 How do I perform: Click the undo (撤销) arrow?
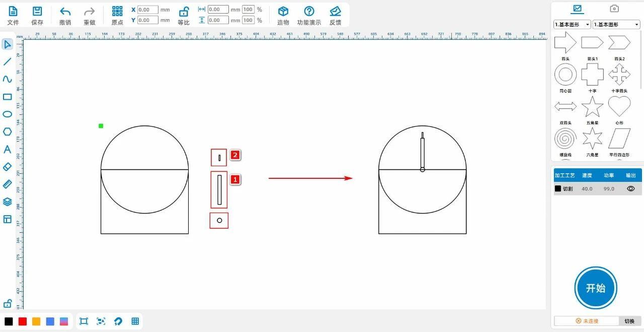pos(65,15)
